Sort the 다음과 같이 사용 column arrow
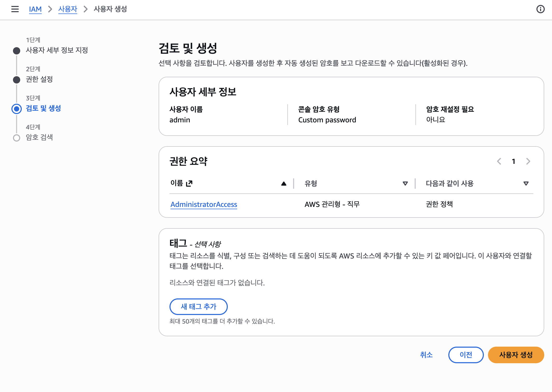 pyautogui.click(x=526, y=183)
